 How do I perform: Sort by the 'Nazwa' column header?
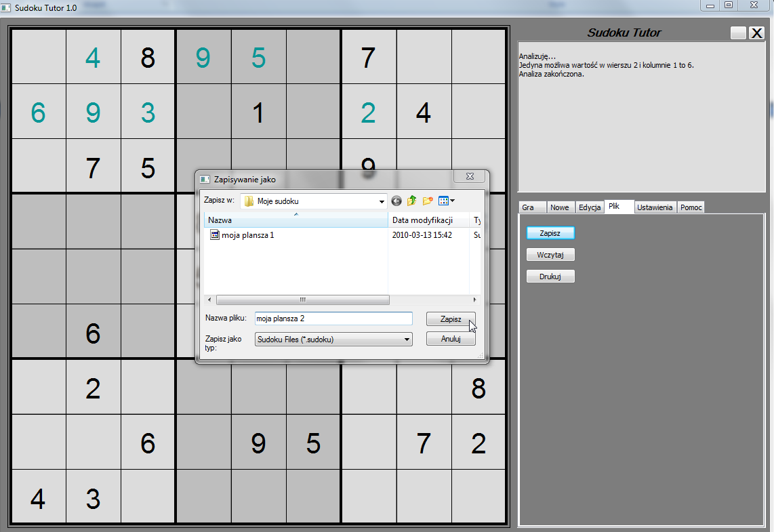296,220
